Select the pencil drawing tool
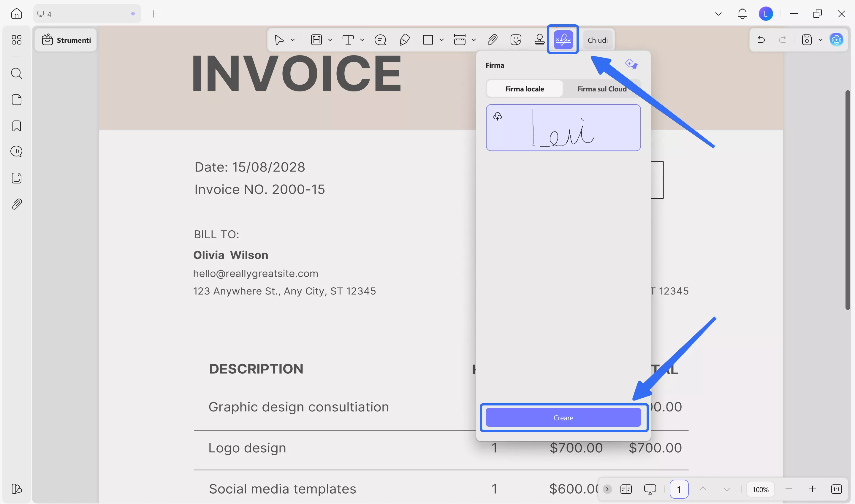The width and height of the screenshot is (855, 504). [x=404, y=40]
